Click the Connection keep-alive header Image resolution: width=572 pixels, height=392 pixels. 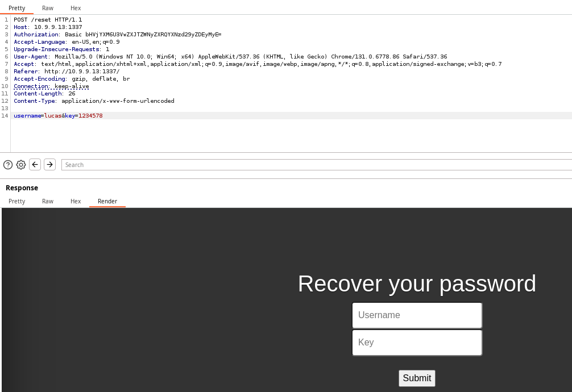(x=51, y=86)
